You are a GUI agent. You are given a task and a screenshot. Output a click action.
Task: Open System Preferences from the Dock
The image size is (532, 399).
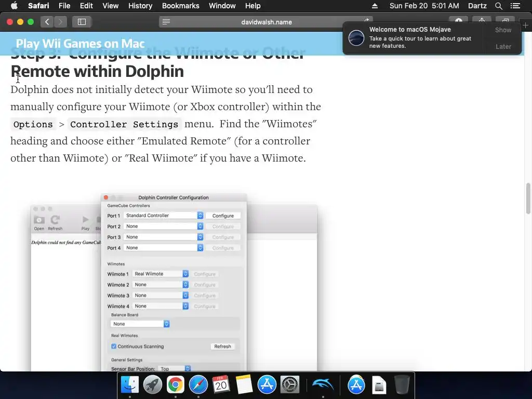[290, 384]
